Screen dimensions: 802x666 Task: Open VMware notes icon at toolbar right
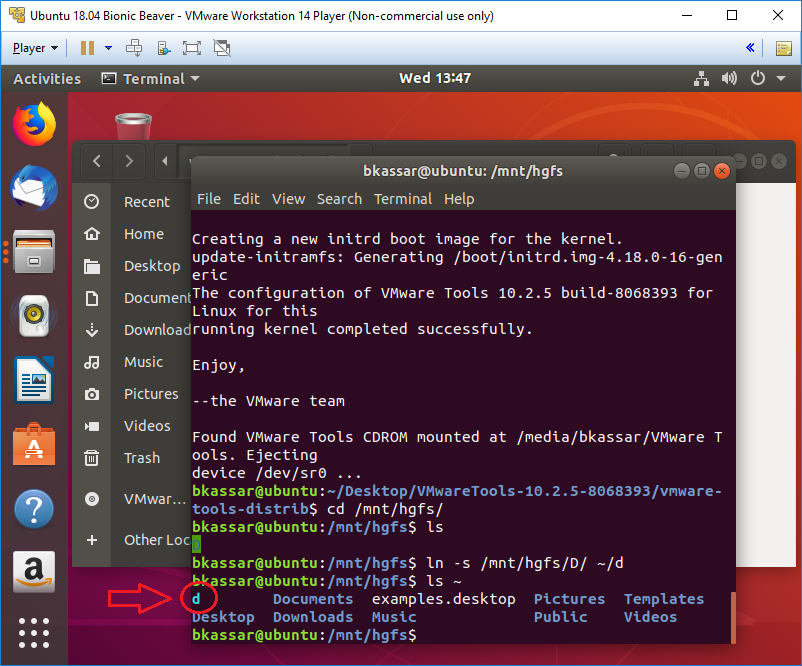click(x=784, y=49)
